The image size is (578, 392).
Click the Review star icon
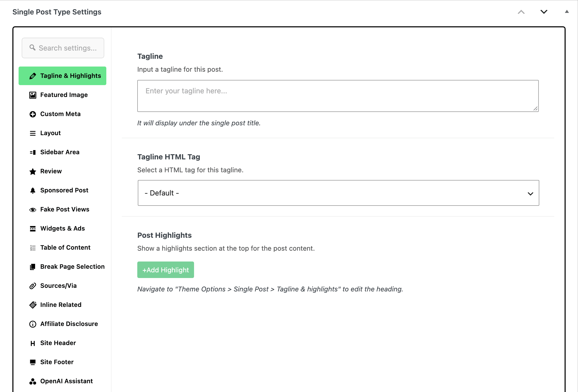pyautogui.click(x=33, y=172)
